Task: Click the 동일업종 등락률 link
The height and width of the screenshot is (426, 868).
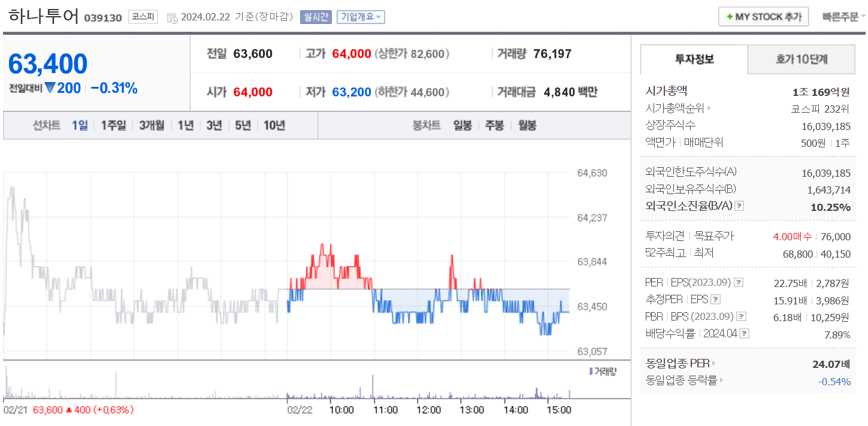Action: [x=682, y=380]
